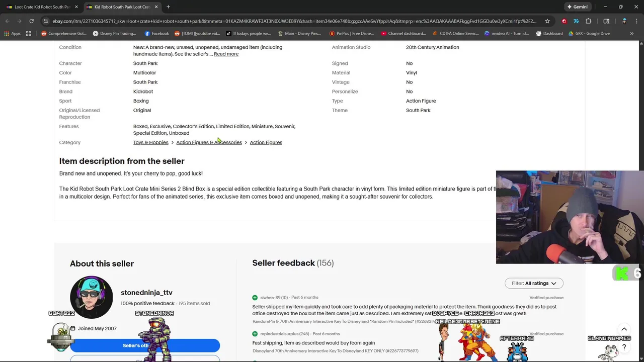View site information icon in address bar

46,21
